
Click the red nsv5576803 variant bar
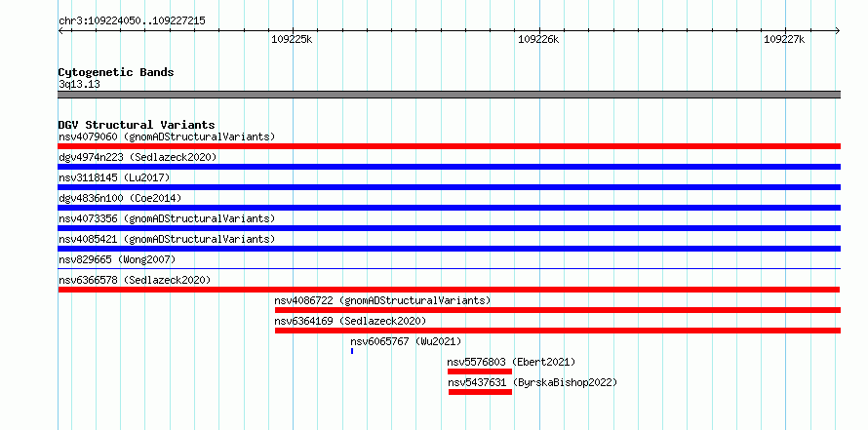(x=480, y=371)
